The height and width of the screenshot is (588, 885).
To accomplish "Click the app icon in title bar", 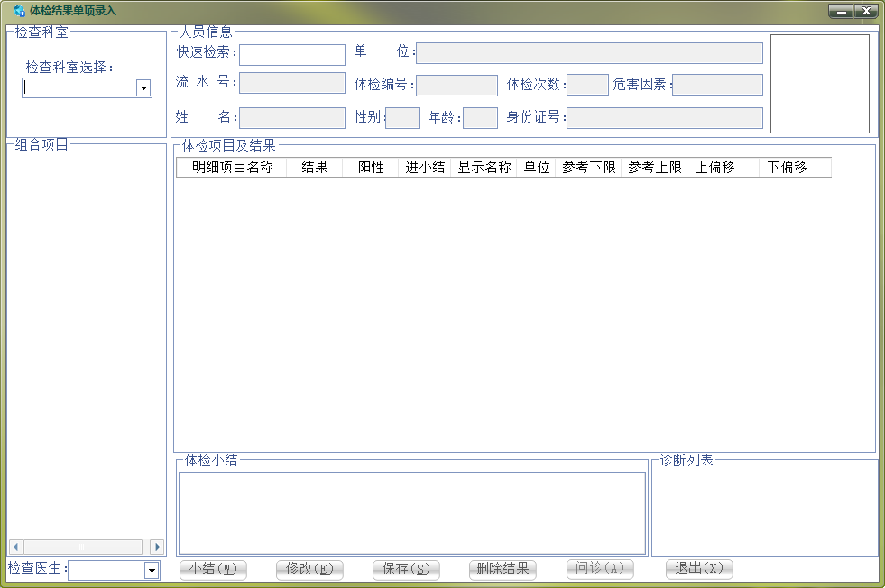I will coord(19,11).
